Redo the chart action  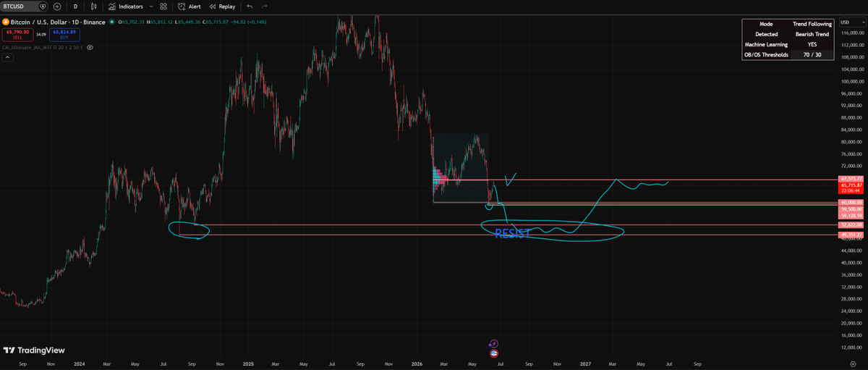coord(264,6)
